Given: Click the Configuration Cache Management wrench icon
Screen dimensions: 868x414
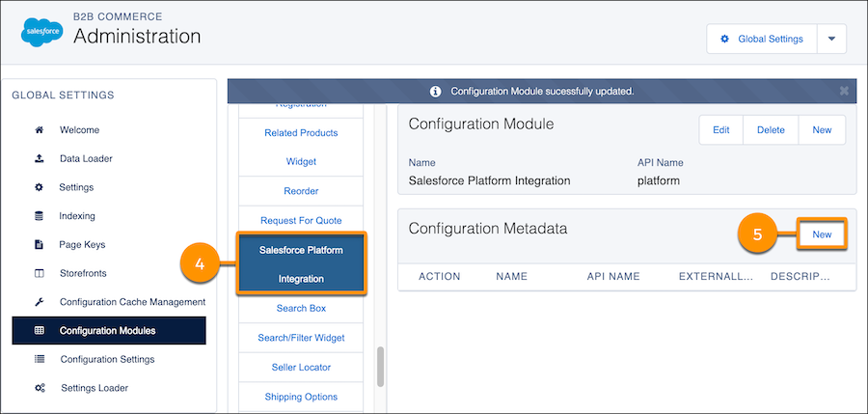Looking at the screenshot, I should point(39,302).
